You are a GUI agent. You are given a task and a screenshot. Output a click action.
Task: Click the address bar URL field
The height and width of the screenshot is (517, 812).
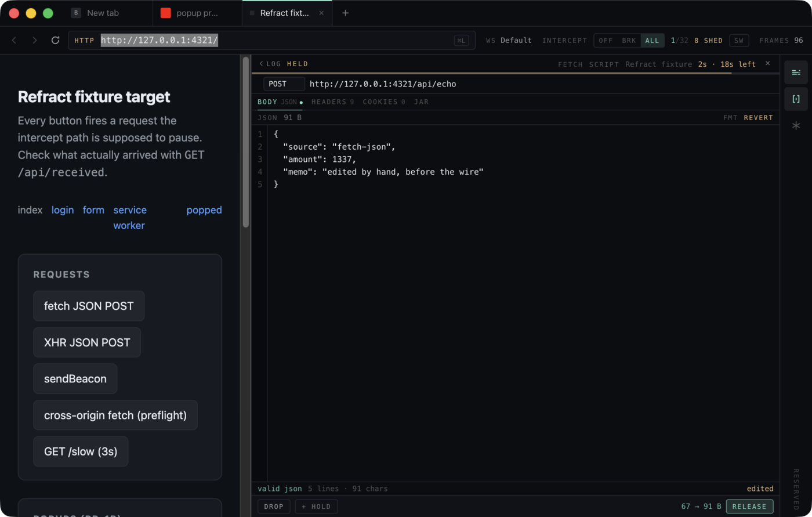pyautogui.click(x=271, y=40)
